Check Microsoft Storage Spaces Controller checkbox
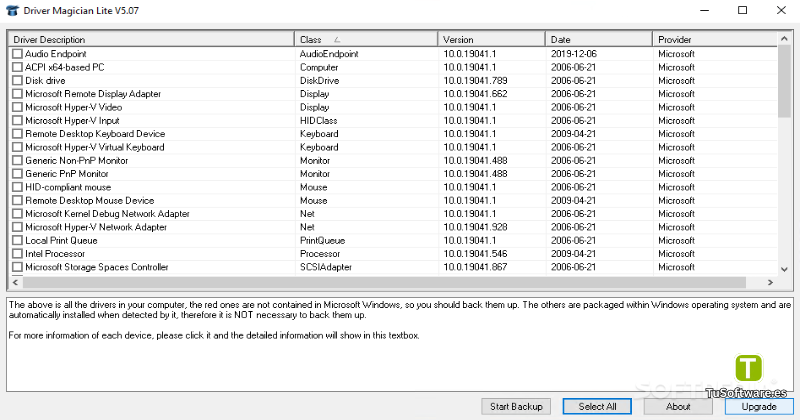 pyautogui.click(x=17, y=267)
